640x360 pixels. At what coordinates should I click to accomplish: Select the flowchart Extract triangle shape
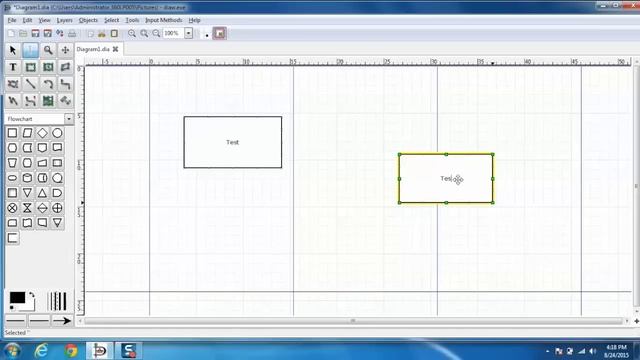tap(42, 193)
